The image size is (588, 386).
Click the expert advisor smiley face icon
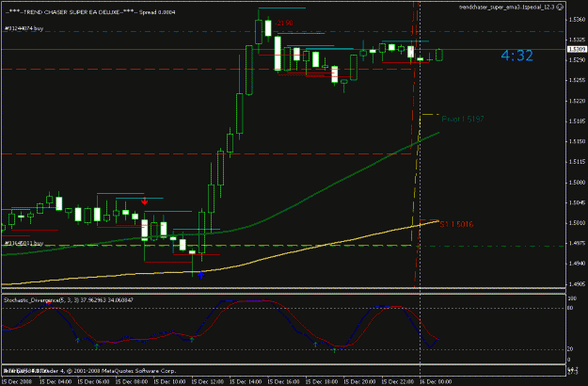(x=560, y=8)
